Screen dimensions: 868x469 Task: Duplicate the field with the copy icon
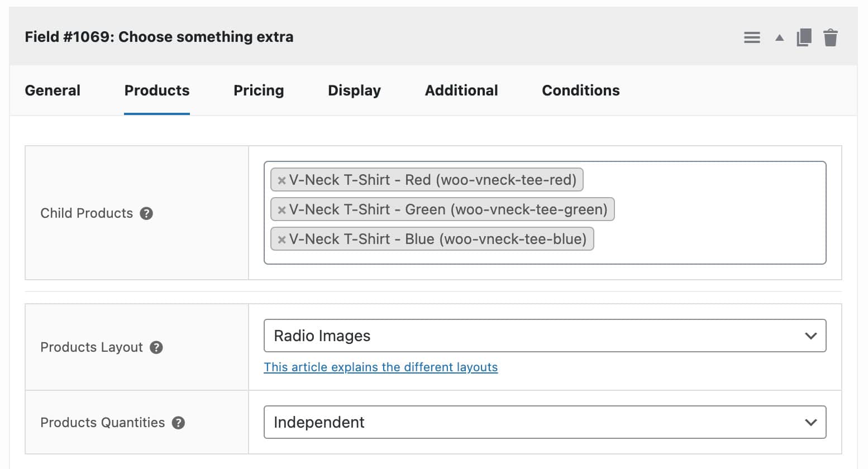click(x=804, y=37)
